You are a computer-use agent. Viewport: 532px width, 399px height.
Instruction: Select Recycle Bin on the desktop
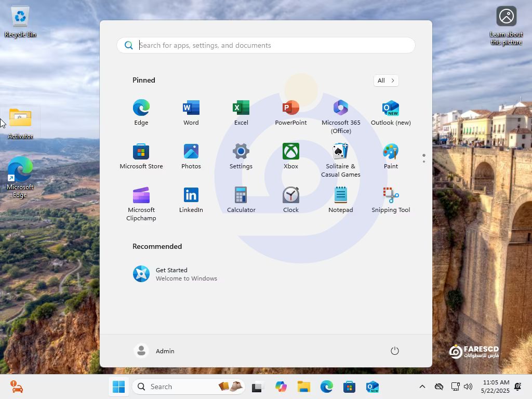pyautogui.click(x=20, y=22)
